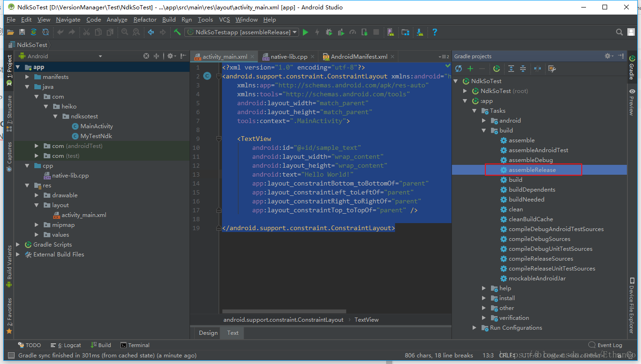Image resolution: width=641 pixels, height=364 pixels.
Task: Click the Sync Project with Gradle icon
Action: click(34, 32)
